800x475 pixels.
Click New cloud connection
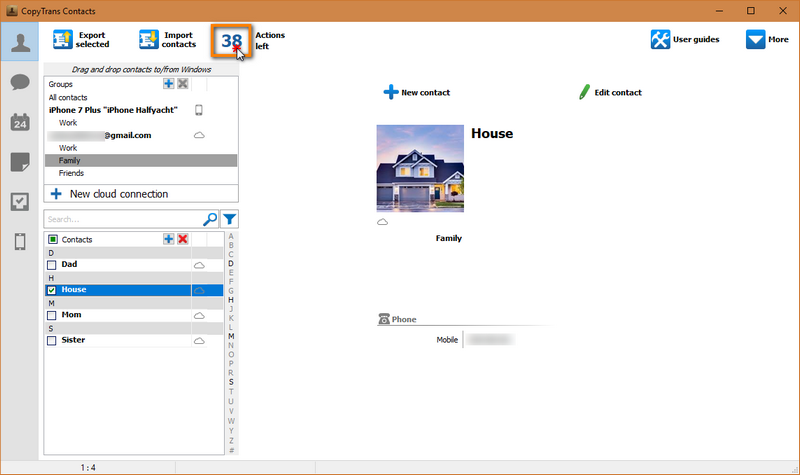(141, 194)
